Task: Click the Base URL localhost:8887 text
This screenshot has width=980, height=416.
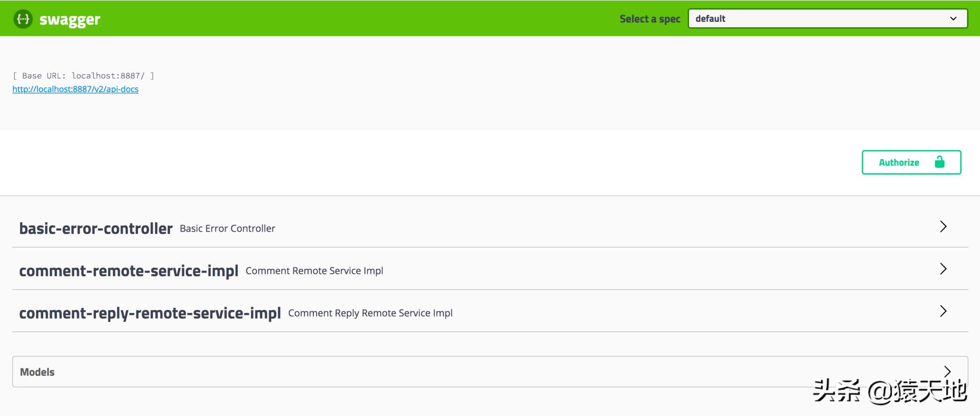Action: pyautogui.click(x=83, y=75)
